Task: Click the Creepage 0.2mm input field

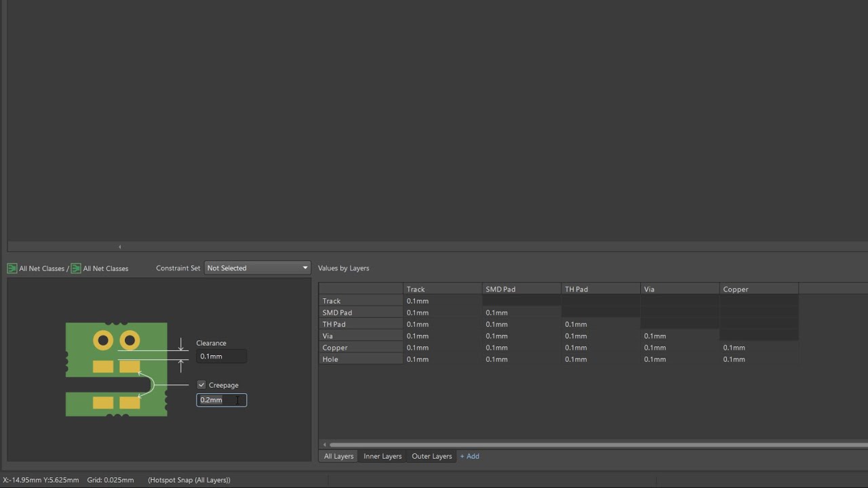Action: pyautogui.click(x=221, y=400)
